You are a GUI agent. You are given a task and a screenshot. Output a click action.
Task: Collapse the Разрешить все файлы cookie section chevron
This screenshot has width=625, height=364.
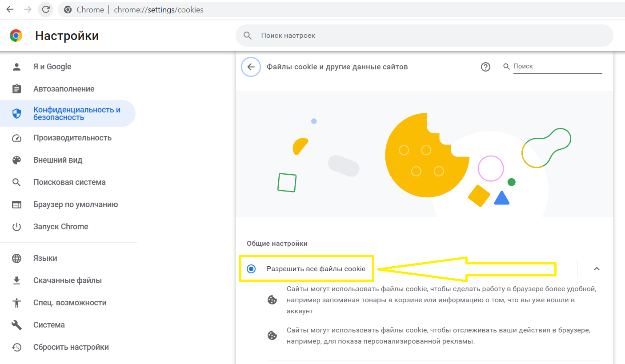tap(597, 269)
